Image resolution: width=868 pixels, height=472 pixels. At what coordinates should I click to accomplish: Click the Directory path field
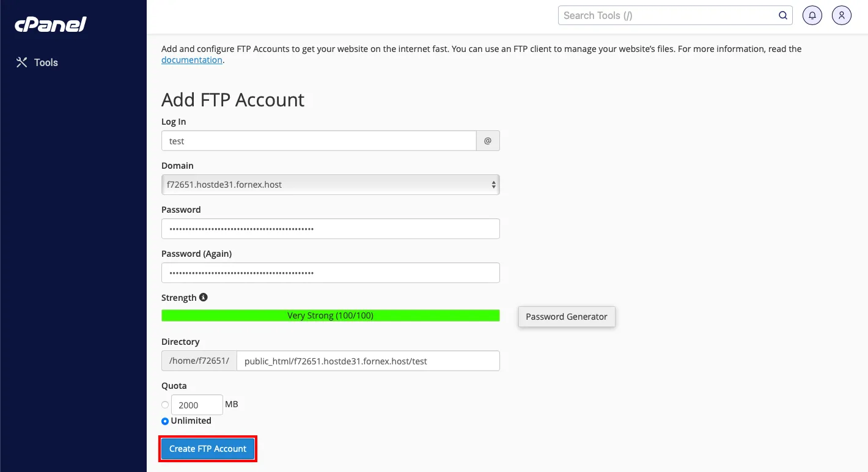368,361
